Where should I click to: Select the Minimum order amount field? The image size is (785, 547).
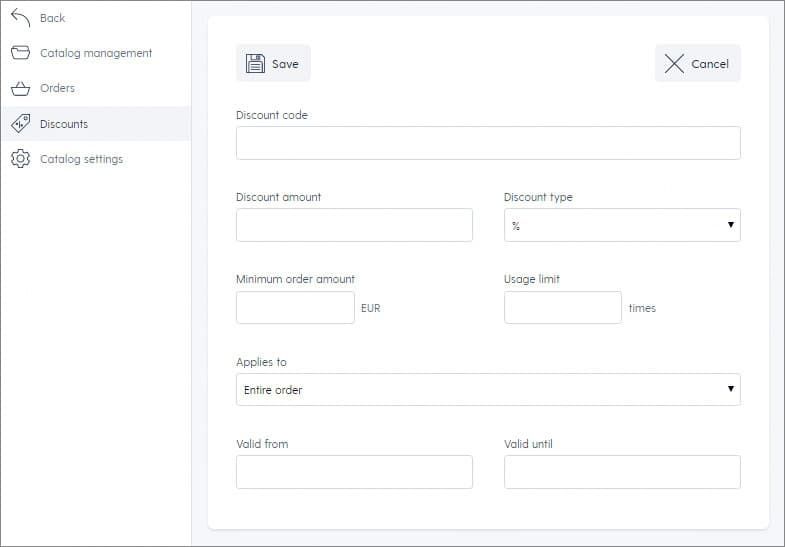295,307
